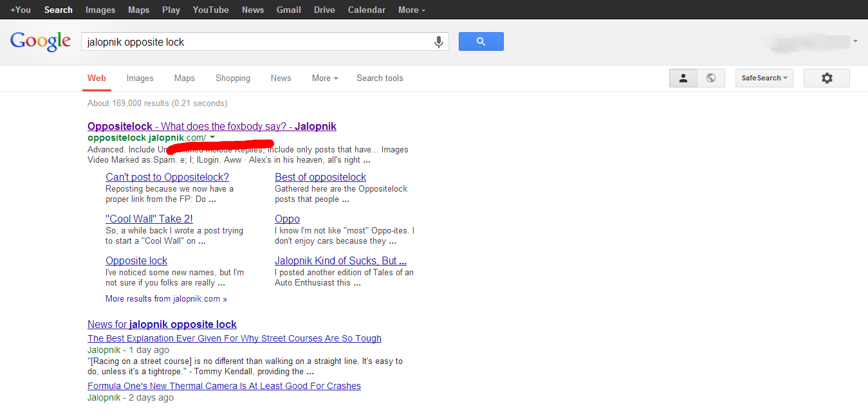The height and width of the screenshot is (418, 868).
Task: Open the street courses explanation news link
Action: [234, 338]
